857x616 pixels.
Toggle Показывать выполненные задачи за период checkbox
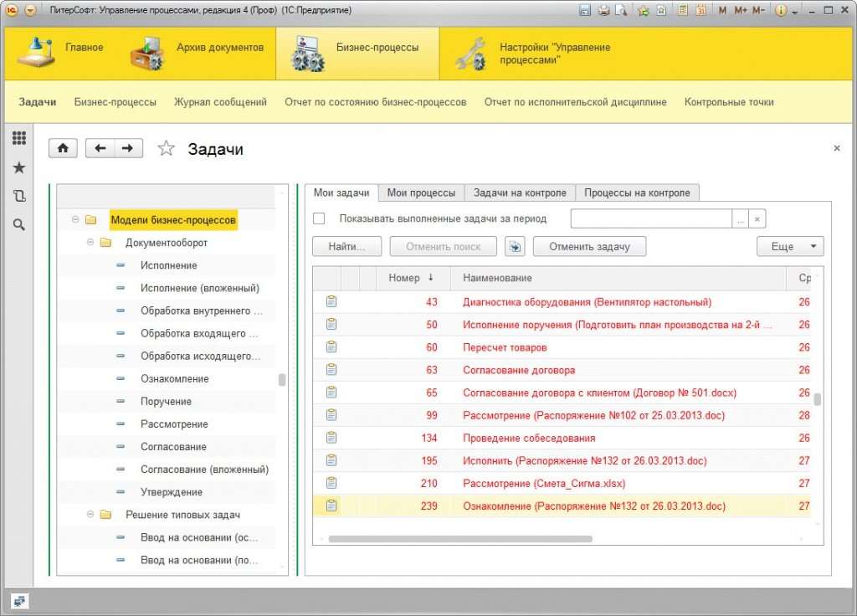click(319, 218)
